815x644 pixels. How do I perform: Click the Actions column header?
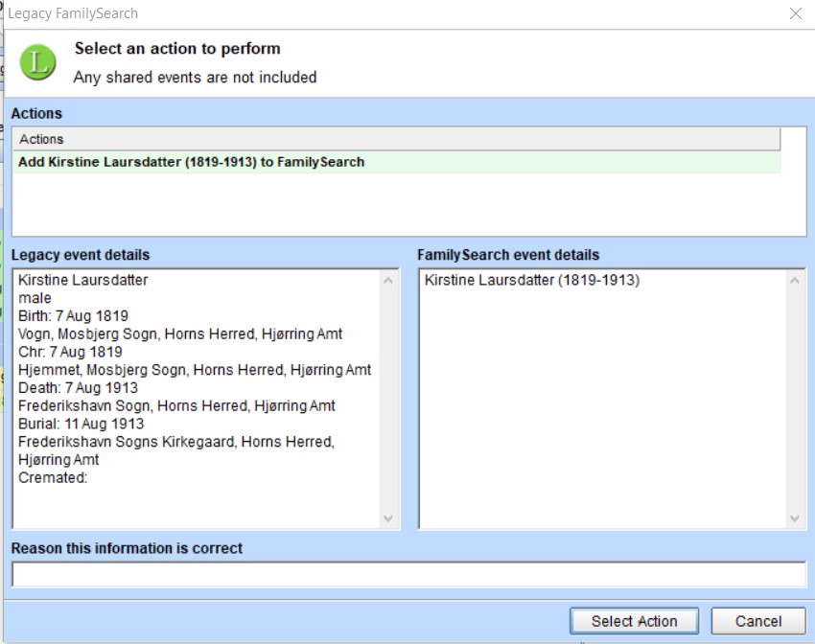point(397,139)
